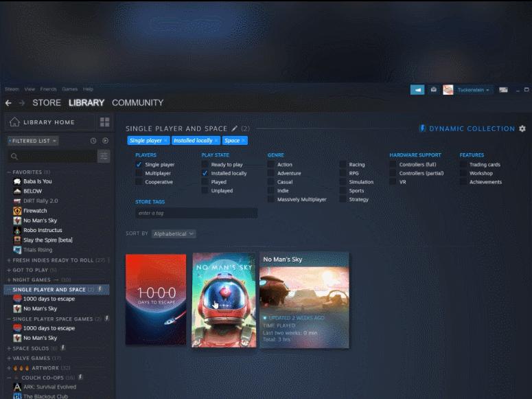Open dynamic collection settings gear

tap(522, 128)
